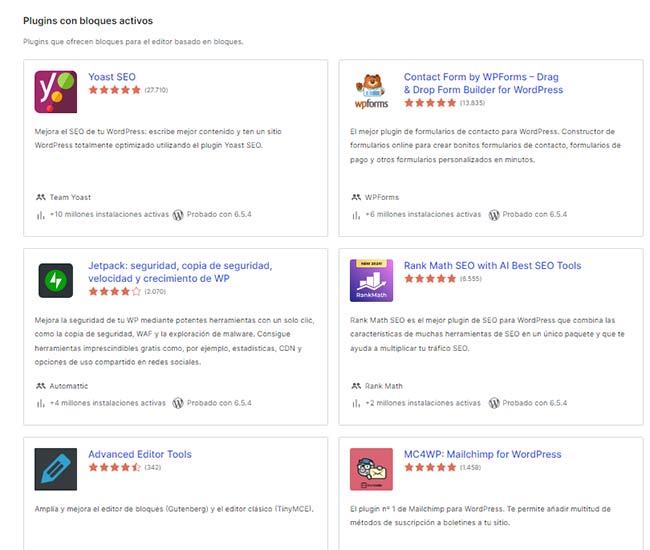
Task: Click the author people icon beside Rank Math
Action: click(x=356, y=386)
